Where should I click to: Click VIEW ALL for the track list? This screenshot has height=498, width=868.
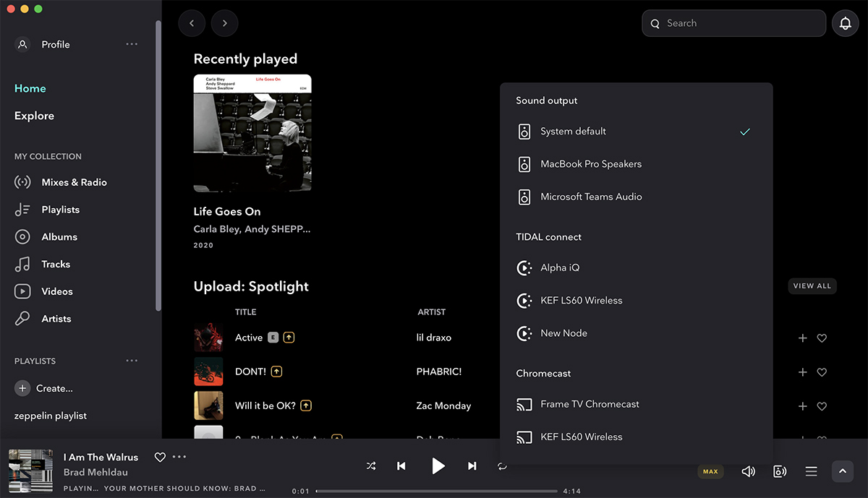click(x=812, y=286)
